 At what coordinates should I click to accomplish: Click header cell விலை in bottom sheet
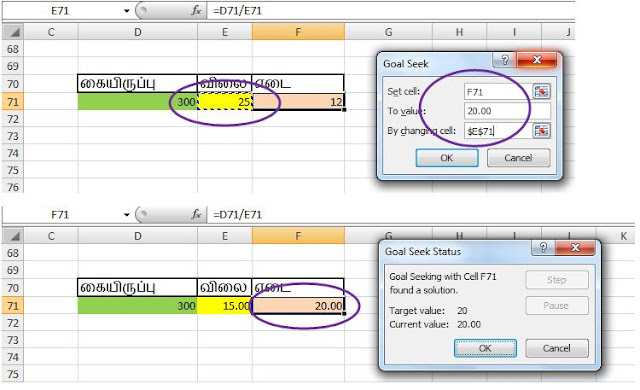coord(224,288)
